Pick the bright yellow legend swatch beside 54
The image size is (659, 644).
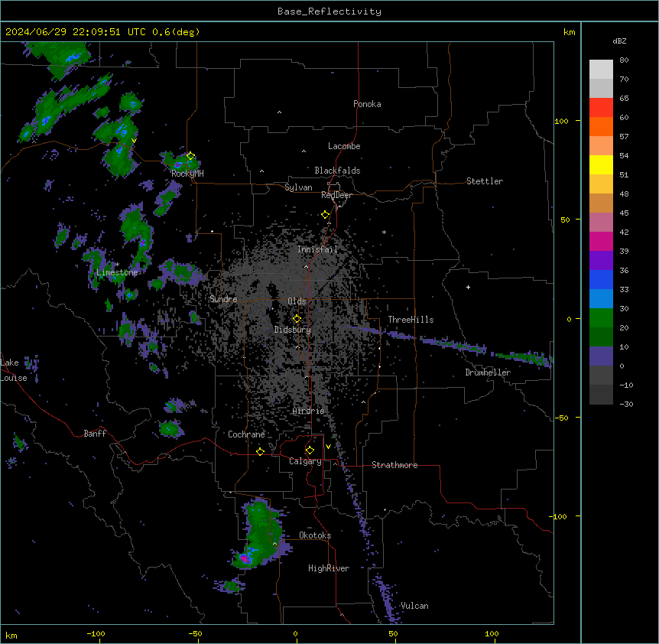(x=601, y=164)
